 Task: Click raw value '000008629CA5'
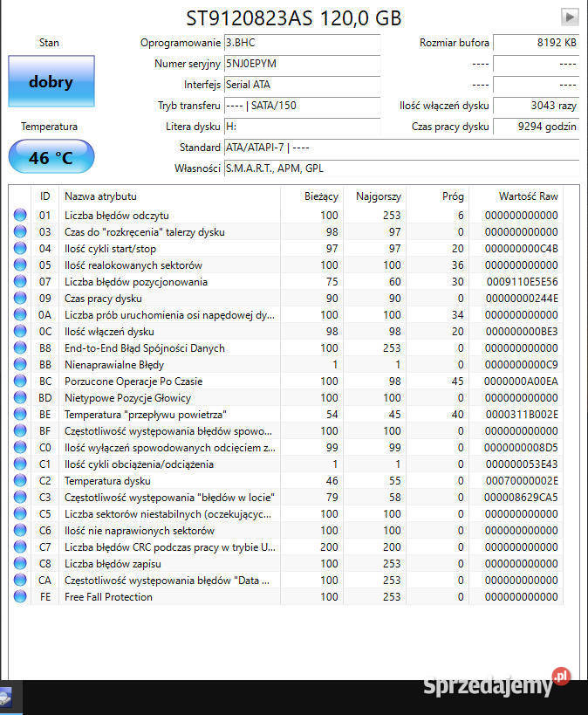(521, 498)
